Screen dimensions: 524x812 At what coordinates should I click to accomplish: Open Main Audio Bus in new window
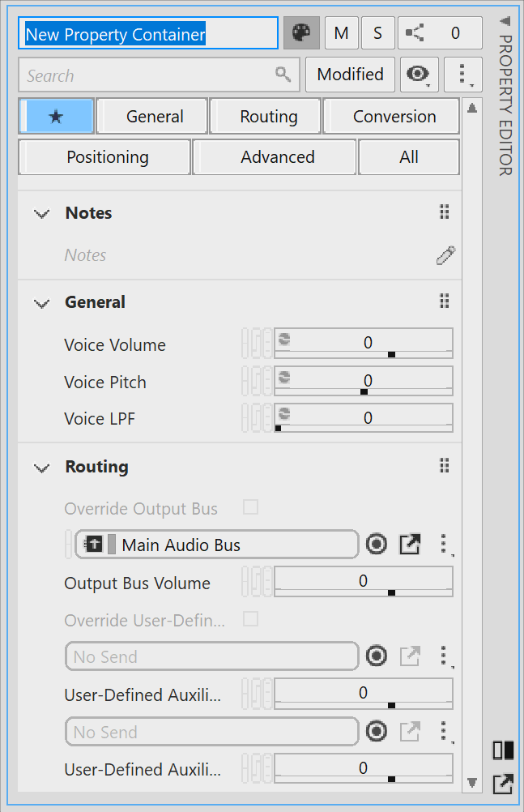click(x=410, y=545)
